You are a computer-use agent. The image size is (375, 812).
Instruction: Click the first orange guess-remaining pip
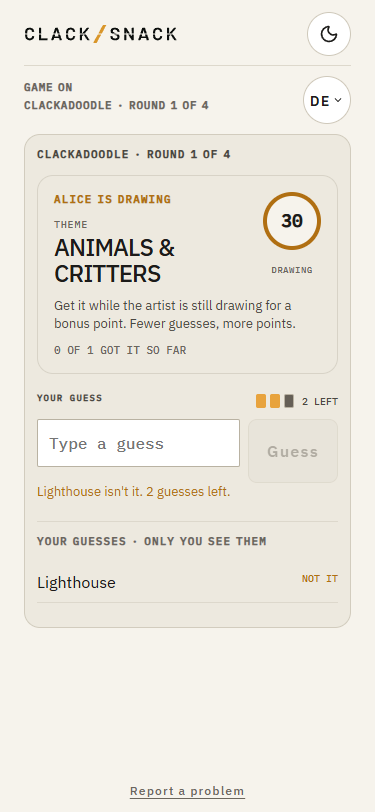pos(261,401)
